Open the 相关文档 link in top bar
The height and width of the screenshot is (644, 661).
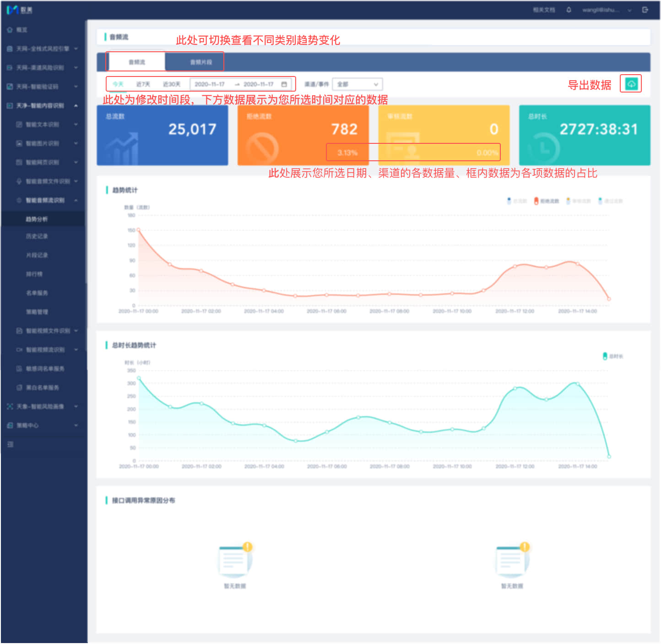click(544, 10)
